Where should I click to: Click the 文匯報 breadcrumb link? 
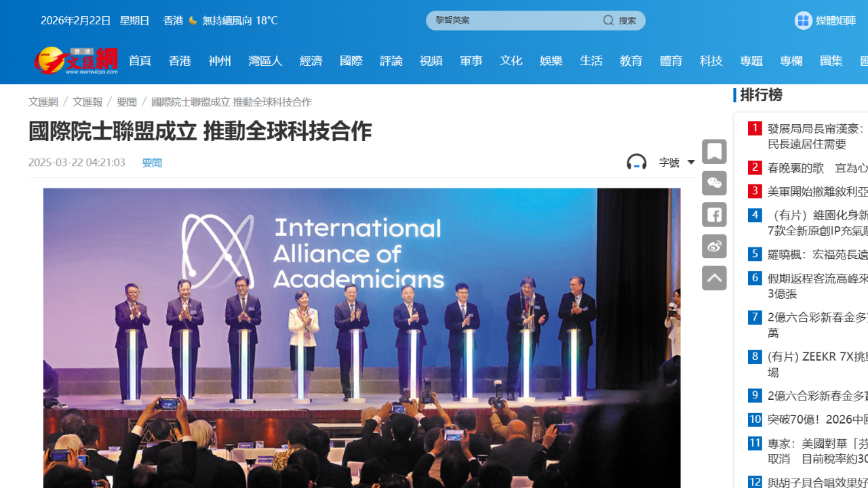tap(87, 102)
